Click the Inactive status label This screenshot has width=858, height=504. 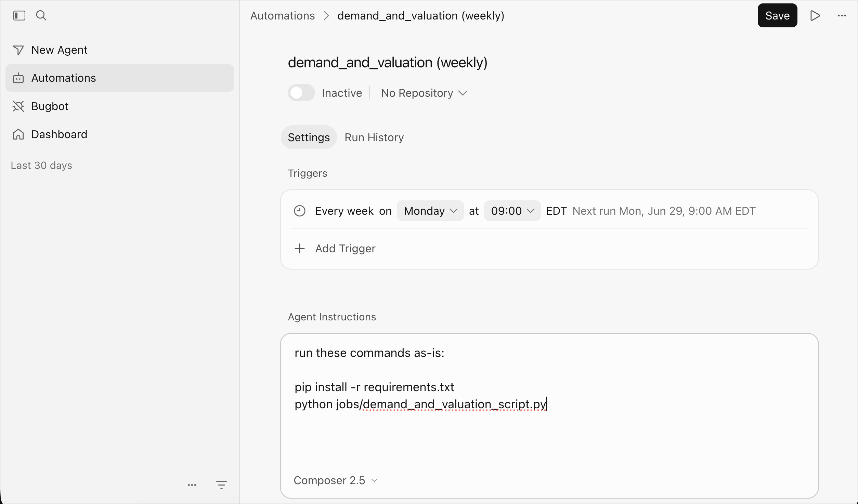342,93
